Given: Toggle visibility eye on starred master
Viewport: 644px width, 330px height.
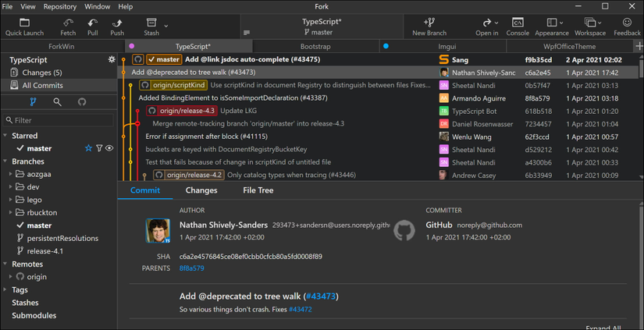Looking at the screenshot, I should tap(109, 148).
